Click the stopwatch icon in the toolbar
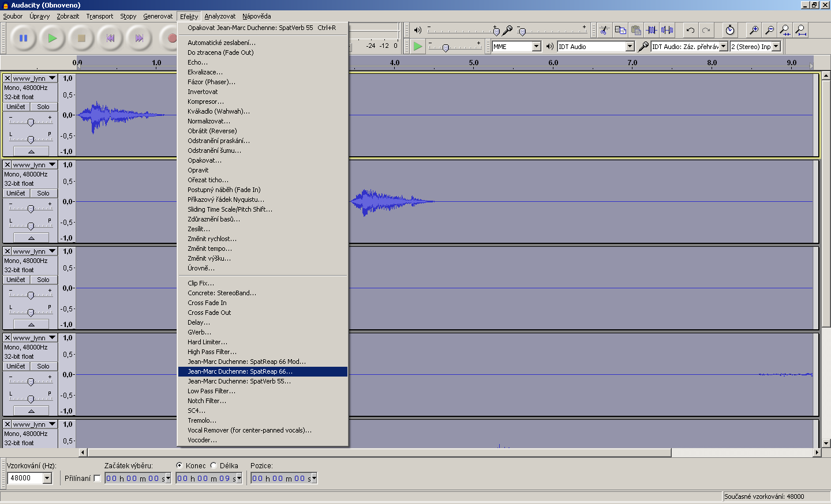 730,30
